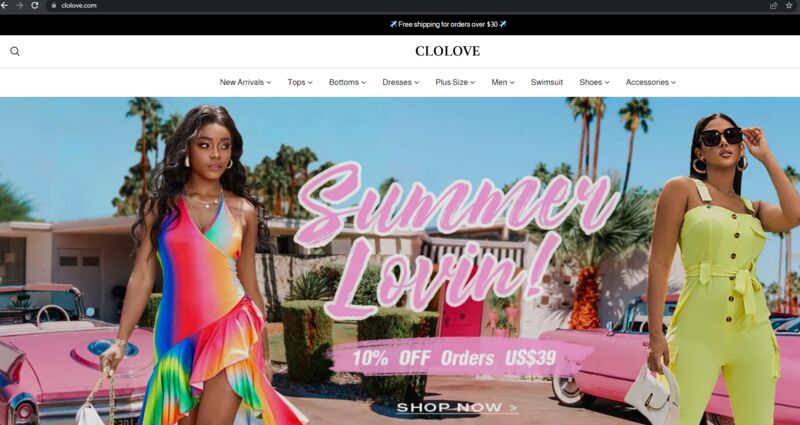Click the 10% OFF Orders US$39 promo

[454, 357]
